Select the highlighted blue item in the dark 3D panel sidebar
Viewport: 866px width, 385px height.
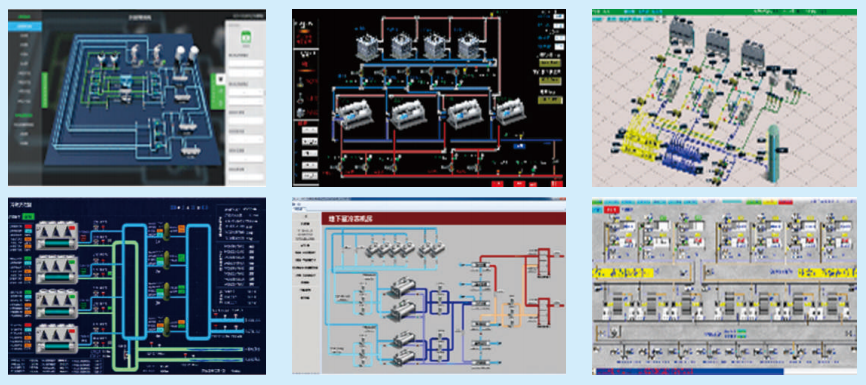click(25, 26)
